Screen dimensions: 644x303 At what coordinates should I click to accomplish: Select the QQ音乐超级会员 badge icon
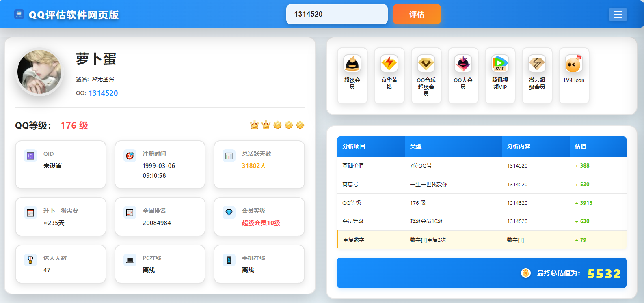[x=426, y=64]
